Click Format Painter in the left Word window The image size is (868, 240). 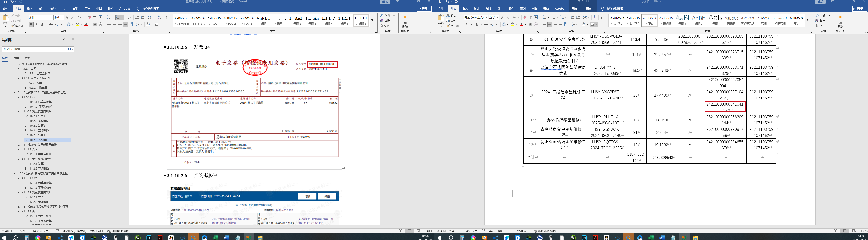[17, 26]
